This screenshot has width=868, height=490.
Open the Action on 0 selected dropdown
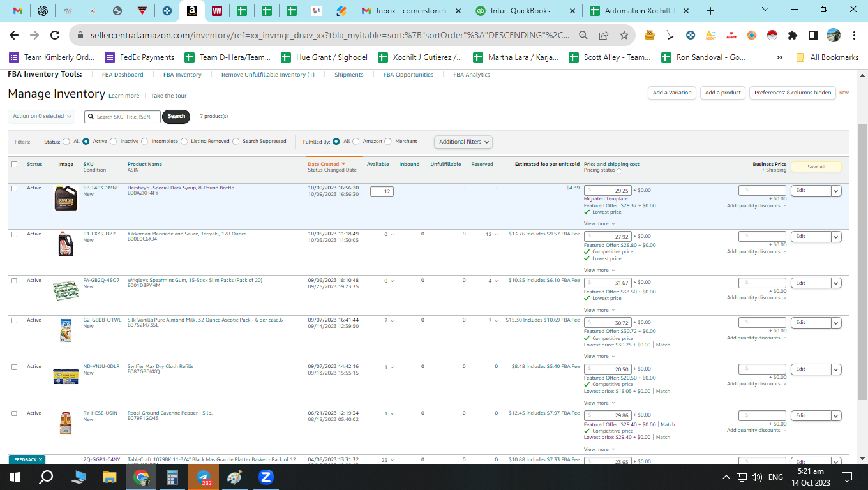pos(41,116)
